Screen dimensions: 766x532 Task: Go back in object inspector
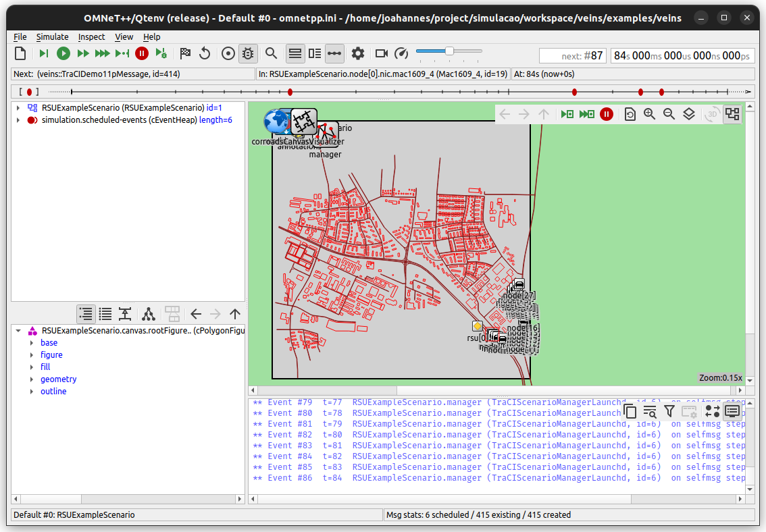196,314
